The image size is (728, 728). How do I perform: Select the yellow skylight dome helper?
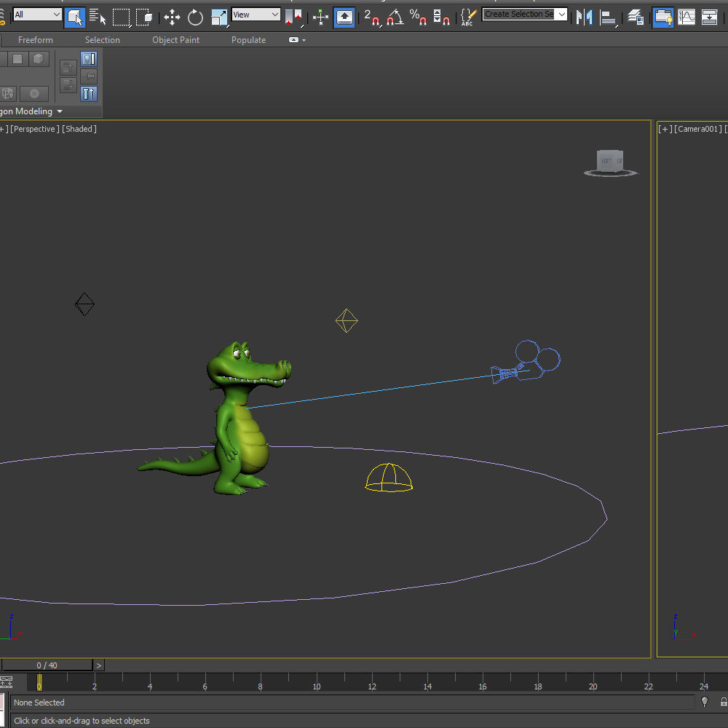click(389, 478)
